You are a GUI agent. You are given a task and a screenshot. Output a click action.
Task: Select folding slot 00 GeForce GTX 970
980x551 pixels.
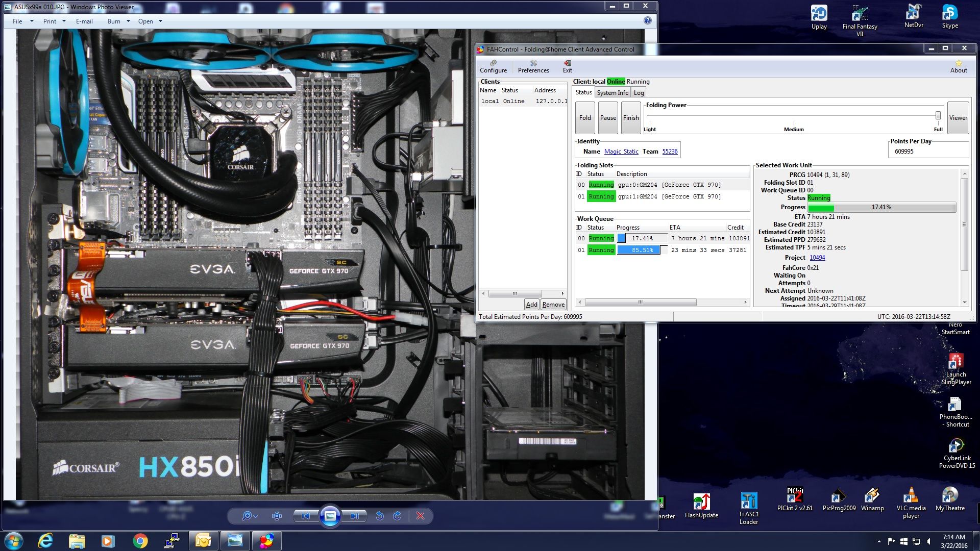pos(663,185)
